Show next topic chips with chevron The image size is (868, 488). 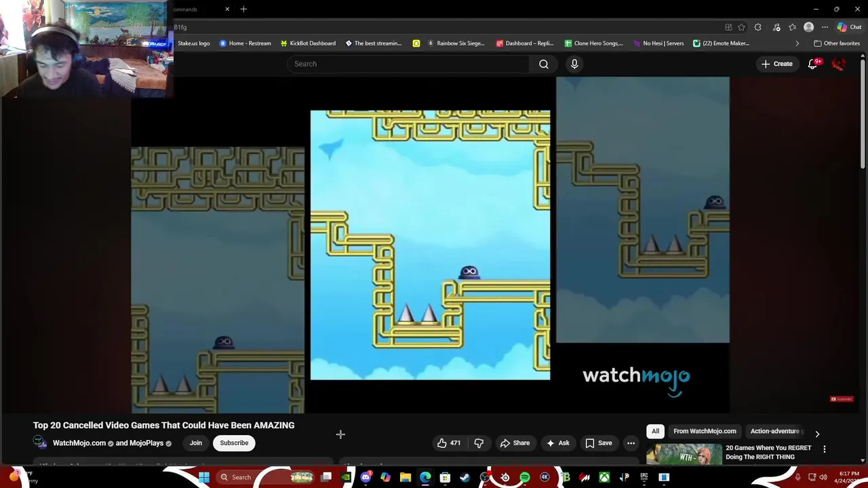[817, 434]
